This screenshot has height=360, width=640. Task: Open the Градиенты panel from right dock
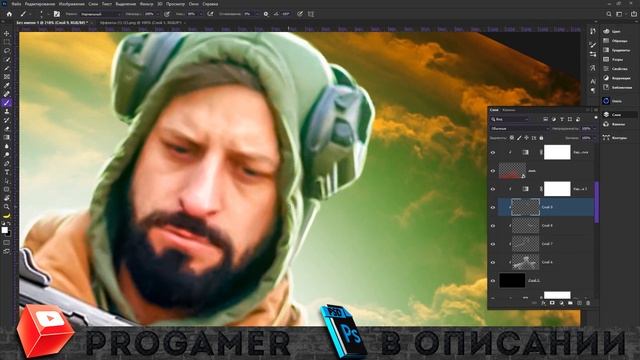pos(616,50)
